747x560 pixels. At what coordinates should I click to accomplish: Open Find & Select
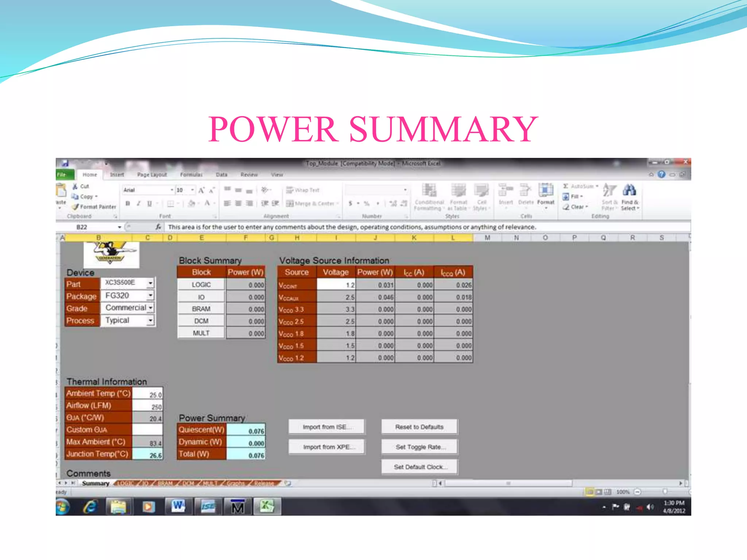(x=630, y=197)
